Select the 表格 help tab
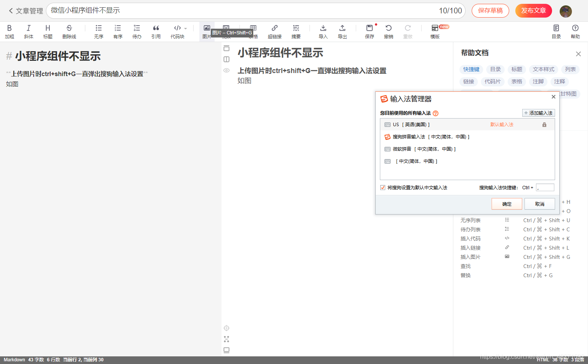The image size is (588, 364). 517,81
